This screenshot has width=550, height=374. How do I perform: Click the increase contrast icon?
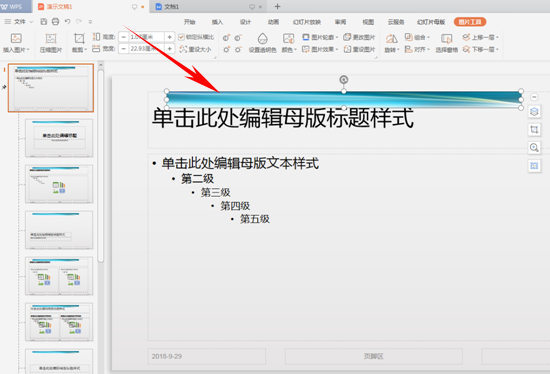click(226, 38)
